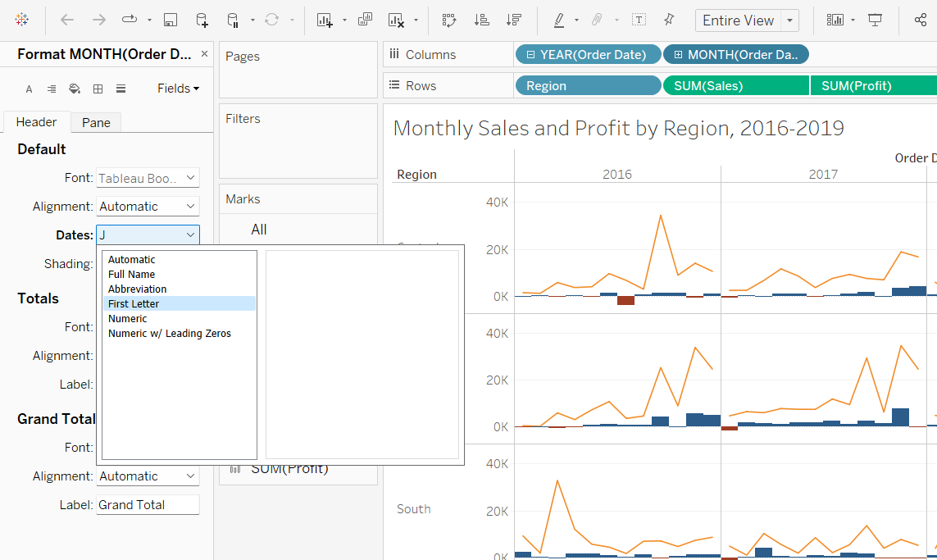937x560 pixels.
Task: Open the Default Alignment Automatic dropdown
Action: click(x=148, y=207)
